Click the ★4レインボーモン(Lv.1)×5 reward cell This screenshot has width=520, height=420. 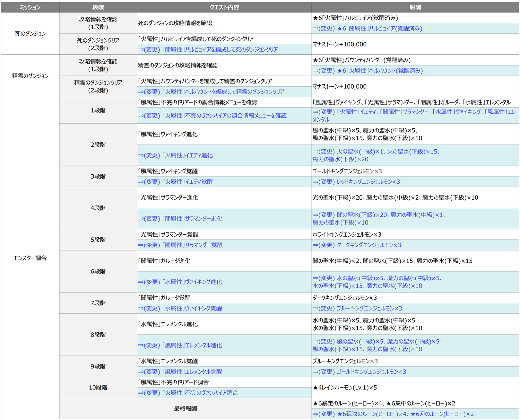pyautogui.click(x=345, y=387)
